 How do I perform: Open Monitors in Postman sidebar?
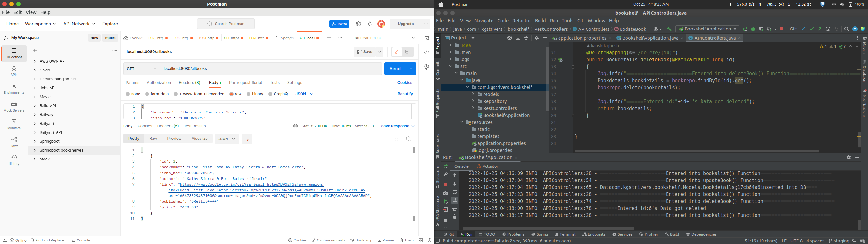[x=14, y=124]
